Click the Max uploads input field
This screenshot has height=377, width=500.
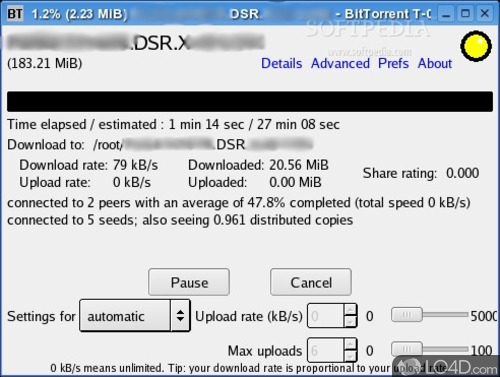(x=325, y=350)
